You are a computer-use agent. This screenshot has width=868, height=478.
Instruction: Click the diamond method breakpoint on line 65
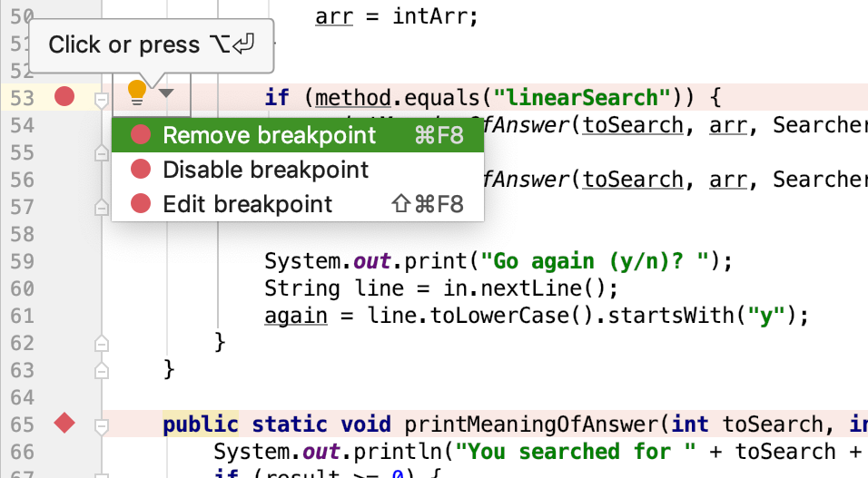pyautogui.click(x=64, y=424)
